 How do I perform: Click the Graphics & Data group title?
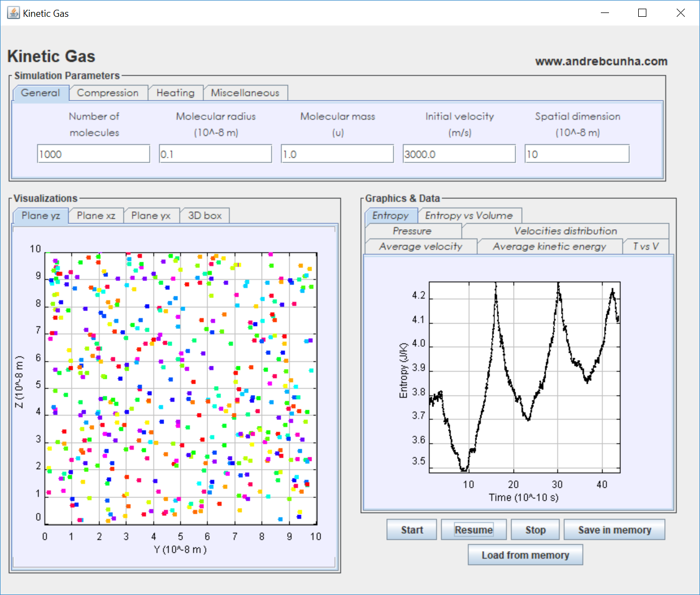pos(403,198)
